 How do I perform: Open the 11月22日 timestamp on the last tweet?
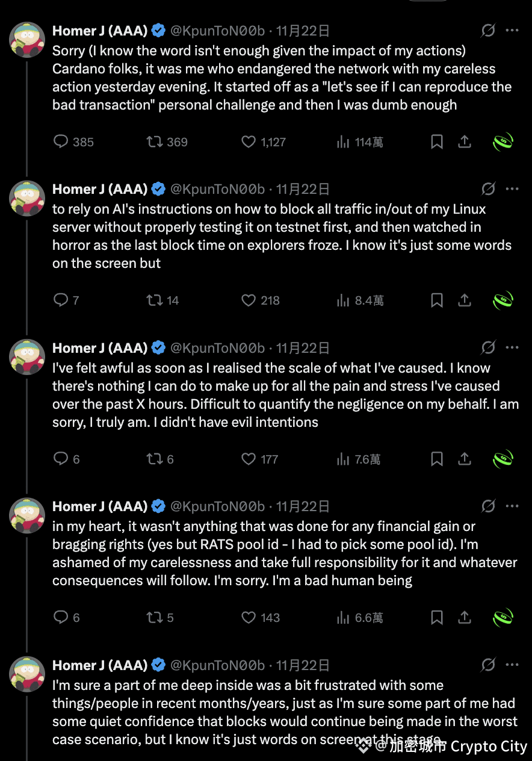pyautogui.click(x=303, y=665)
